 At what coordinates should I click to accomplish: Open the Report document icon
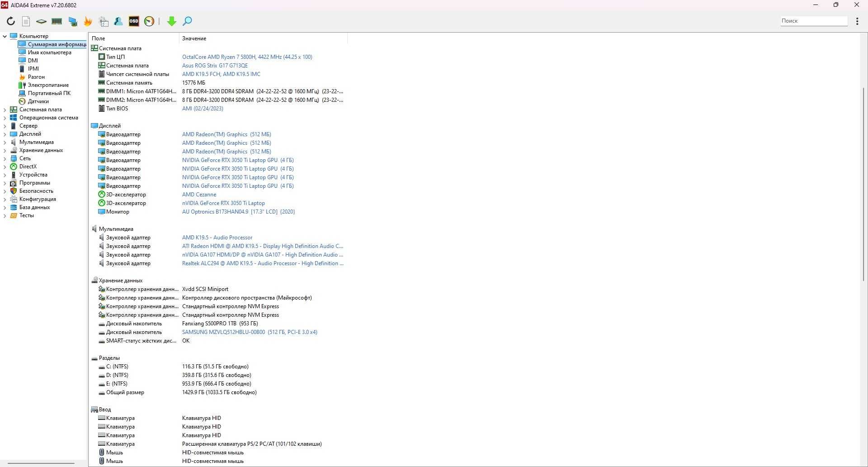click(x=26, y=21)
